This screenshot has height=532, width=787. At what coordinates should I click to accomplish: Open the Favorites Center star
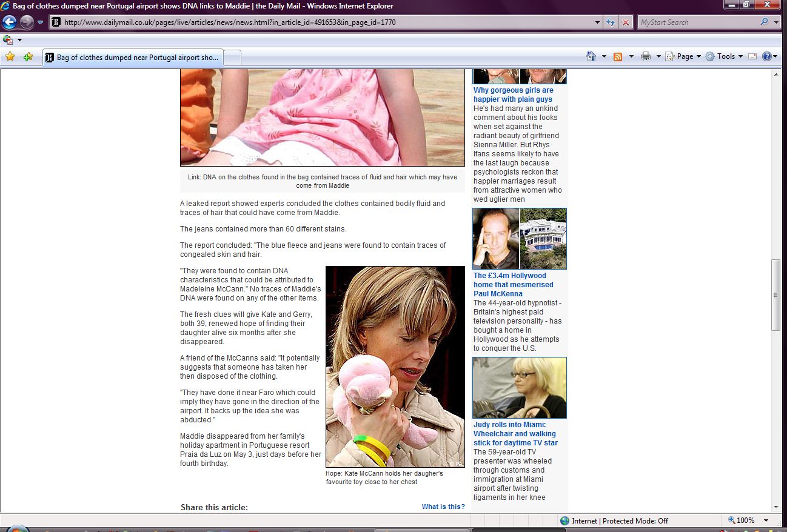(10, 57)
